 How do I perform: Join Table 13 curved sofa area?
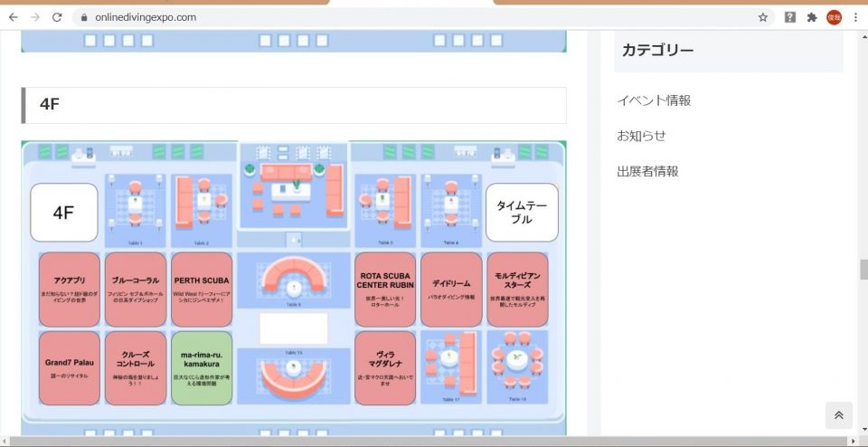[x=294, y=376]
